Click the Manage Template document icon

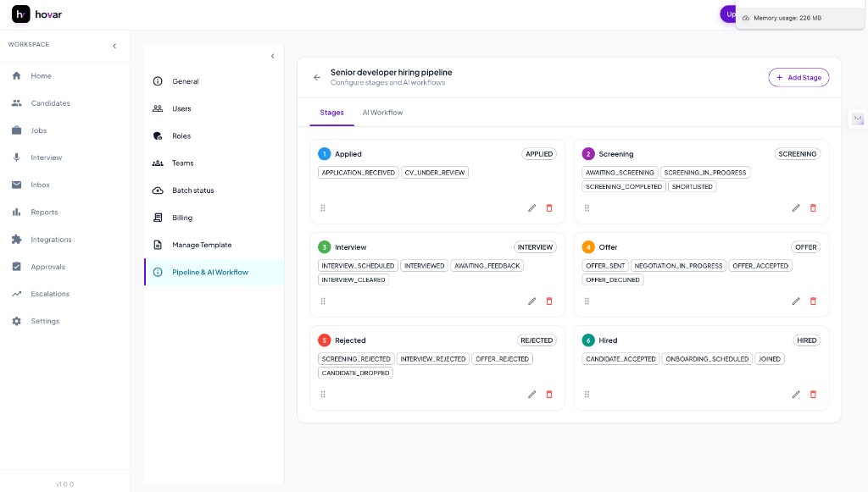tap(158, 245)
